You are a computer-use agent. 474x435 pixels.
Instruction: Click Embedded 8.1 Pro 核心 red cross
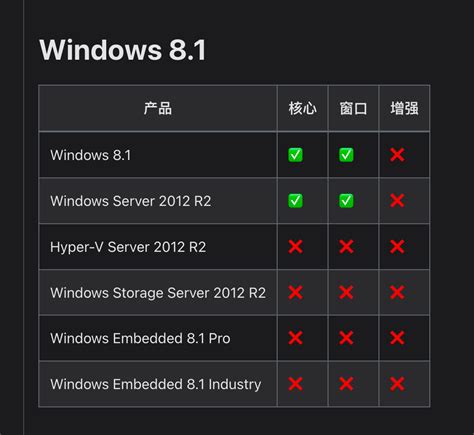(295, 338)
